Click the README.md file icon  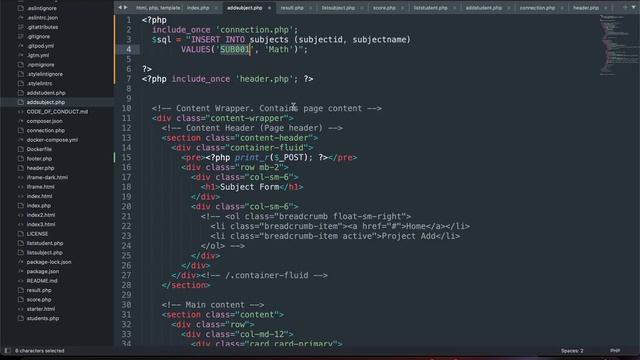pyautogui.click(x=20, y=280)
